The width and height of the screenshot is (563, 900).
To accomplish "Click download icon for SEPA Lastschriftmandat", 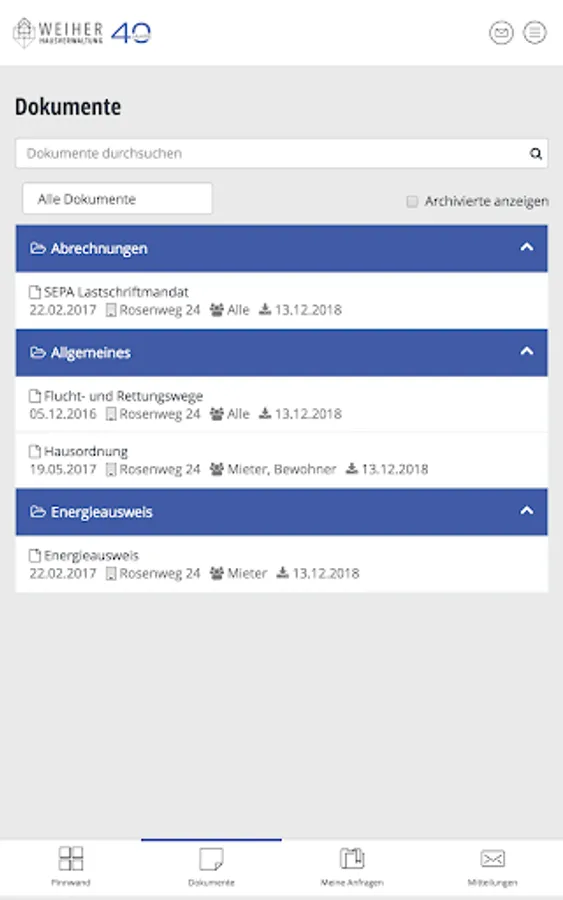I will pos(265,310).
